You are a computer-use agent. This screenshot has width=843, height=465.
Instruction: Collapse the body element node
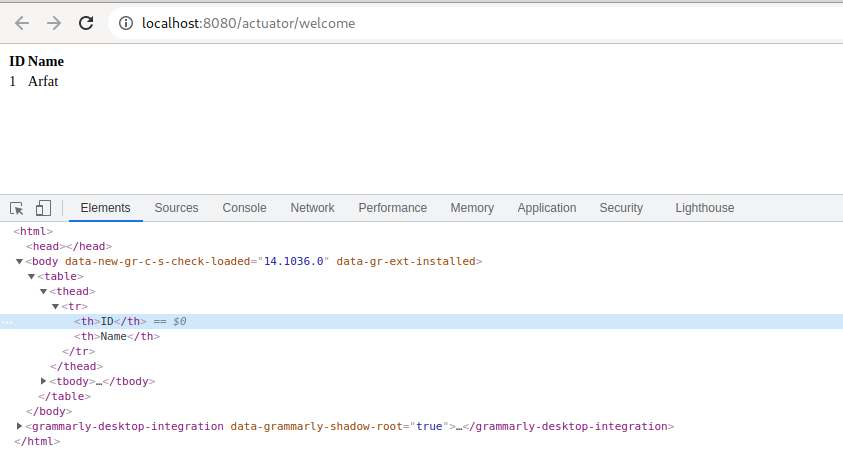(19, 261)
